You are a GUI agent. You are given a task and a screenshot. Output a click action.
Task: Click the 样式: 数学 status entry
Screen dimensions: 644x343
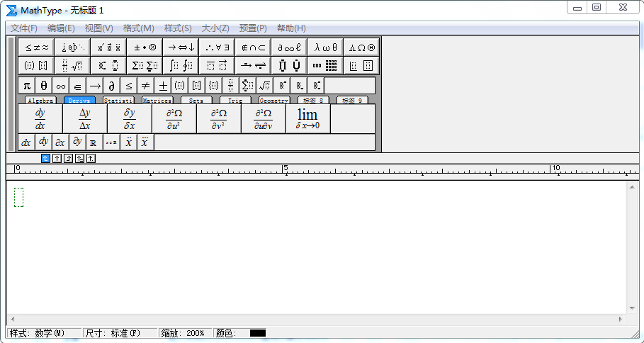45,333
